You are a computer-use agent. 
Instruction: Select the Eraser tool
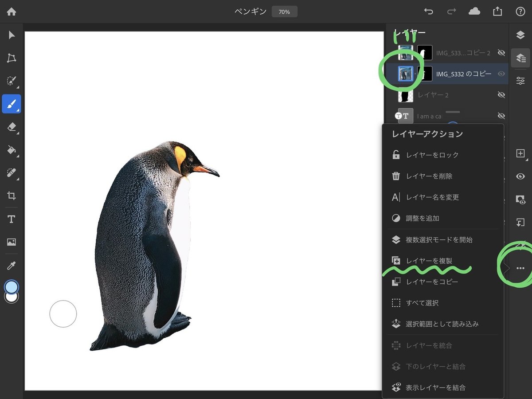[x=11, y=126]
